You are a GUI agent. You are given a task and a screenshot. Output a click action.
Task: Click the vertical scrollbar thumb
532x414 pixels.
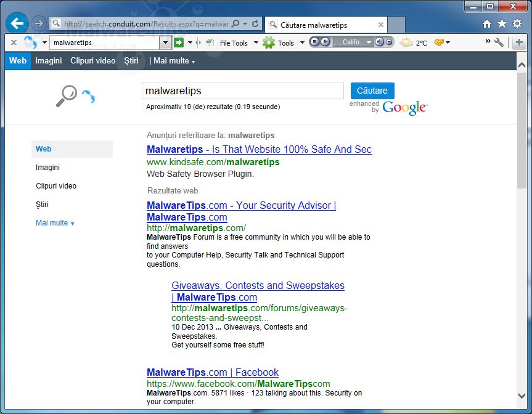coord(522,130)
